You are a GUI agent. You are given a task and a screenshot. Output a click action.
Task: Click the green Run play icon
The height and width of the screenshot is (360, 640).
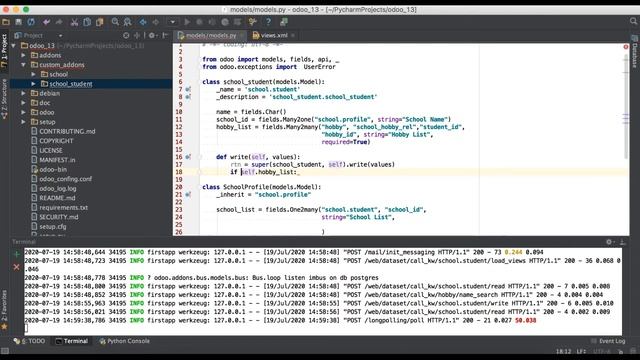[x=187, y=22]
